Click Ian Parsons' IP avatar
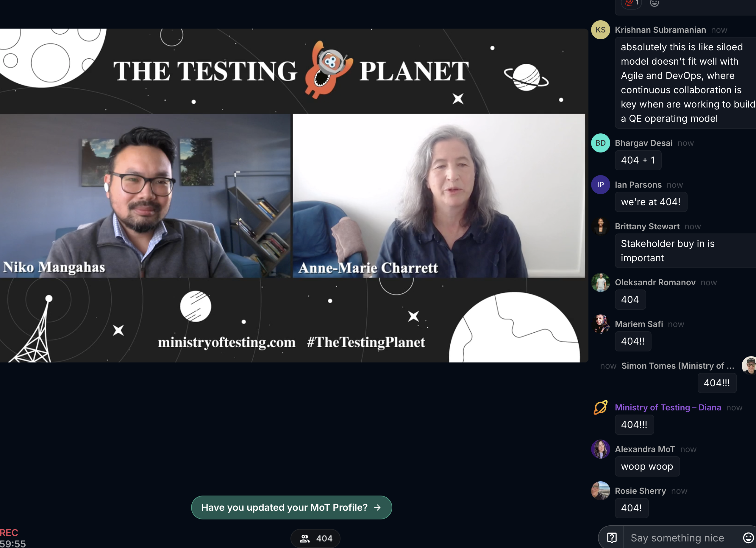Image resolution: width=756 pixels, height=548 pixels. (600, 185)
